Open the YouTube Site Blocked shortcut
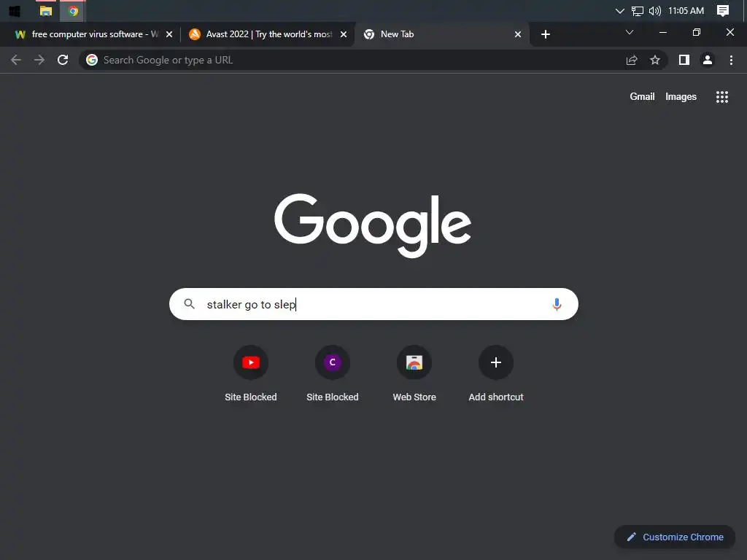Viewport: 747px width, 560px height. [x=251, y=374]
